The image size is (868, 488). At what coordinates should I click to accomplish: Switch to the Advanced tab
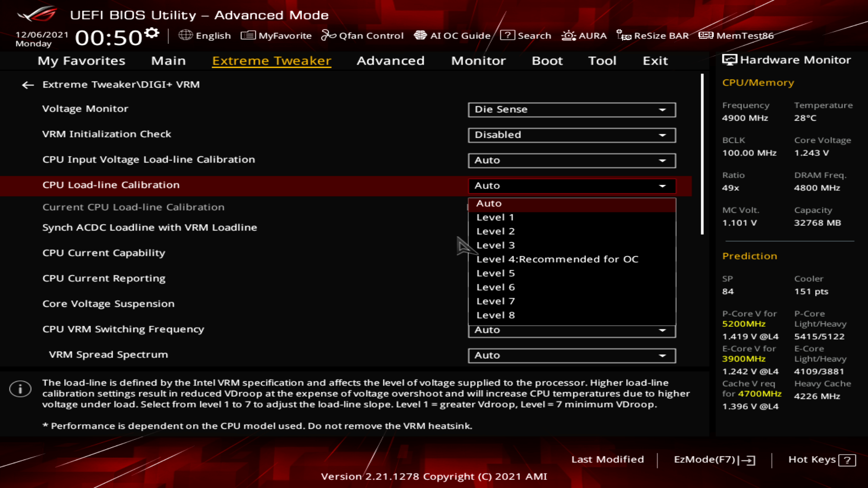coord(390,61)
